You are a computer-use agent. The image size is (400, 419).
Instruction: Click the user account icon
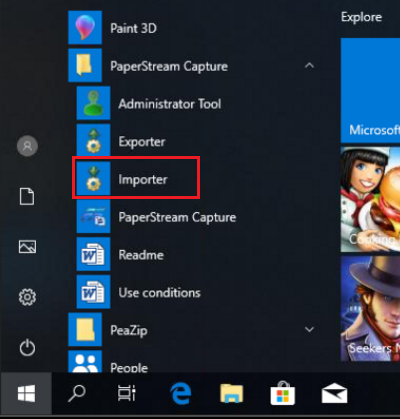27,146
